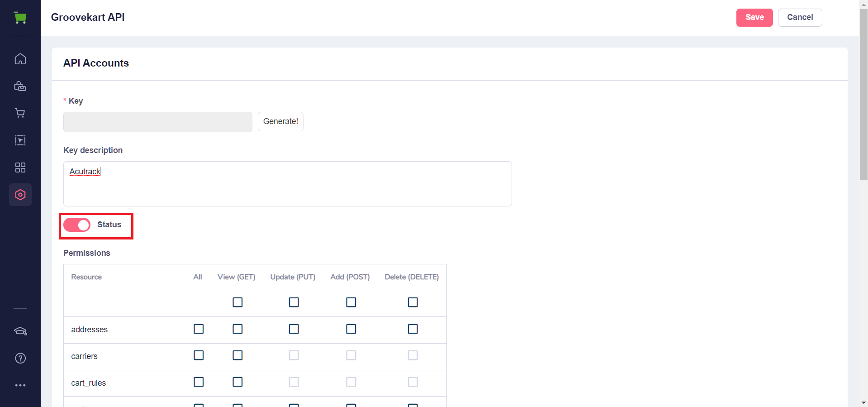Check View (GET) for addresses

click(237, 329)
